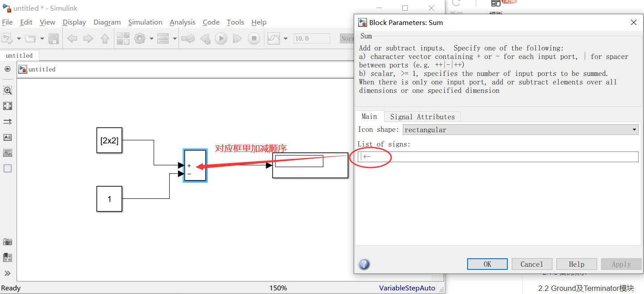Navigate back with the back arrow
The height and width of the screenshot is (294, 644).
pyautogui.click(x=72, y=38)
